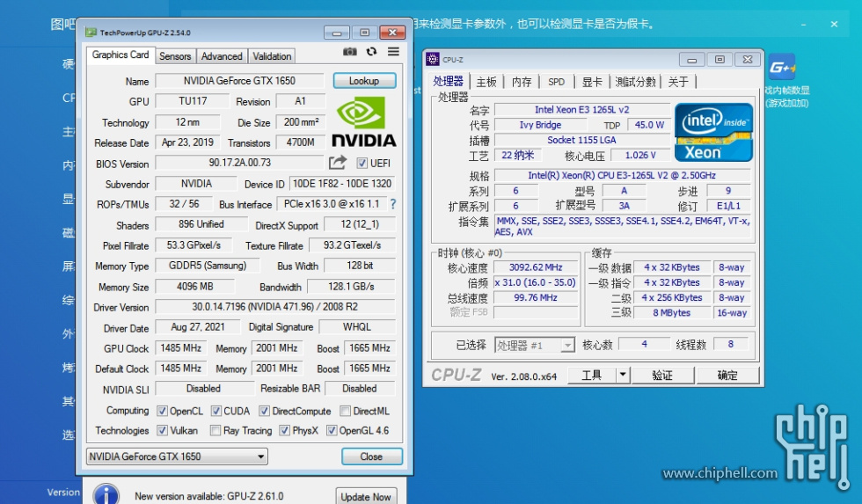Toggle the DirectCompute checkbox
Image resolution: width=862 pixels, height=504 pixels.
pos(265,411)
